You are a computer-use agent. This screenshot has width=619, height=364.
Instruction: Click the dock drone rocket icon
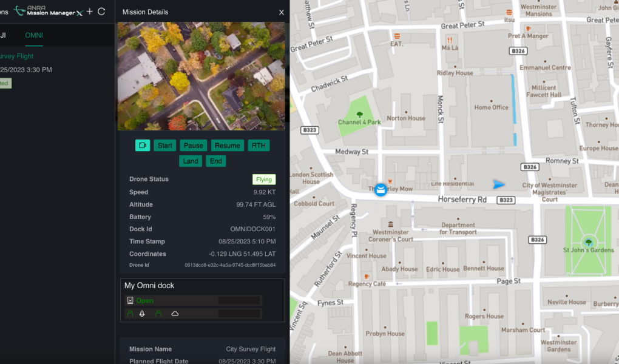[x=142, y=314]
